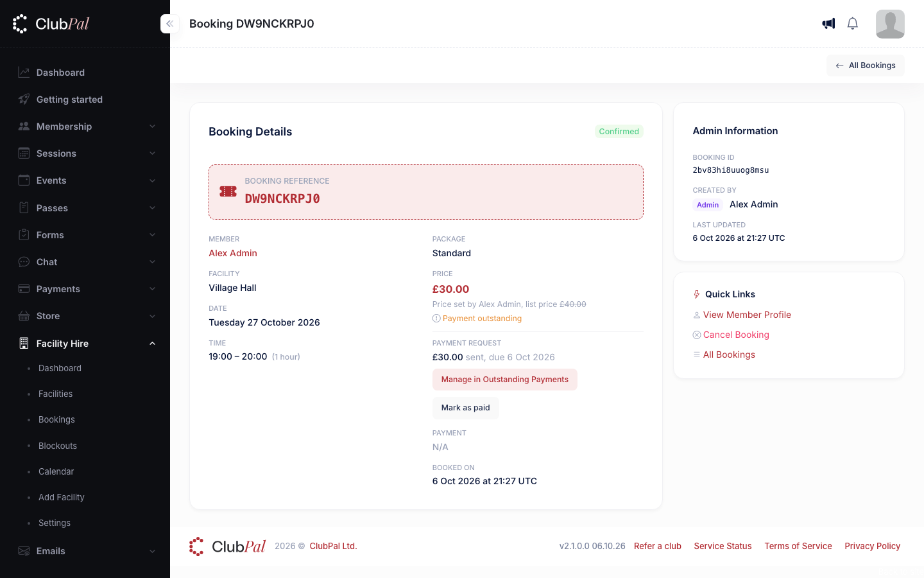
Task: Expand the Payments menu chevron
Action: point(153,289)
